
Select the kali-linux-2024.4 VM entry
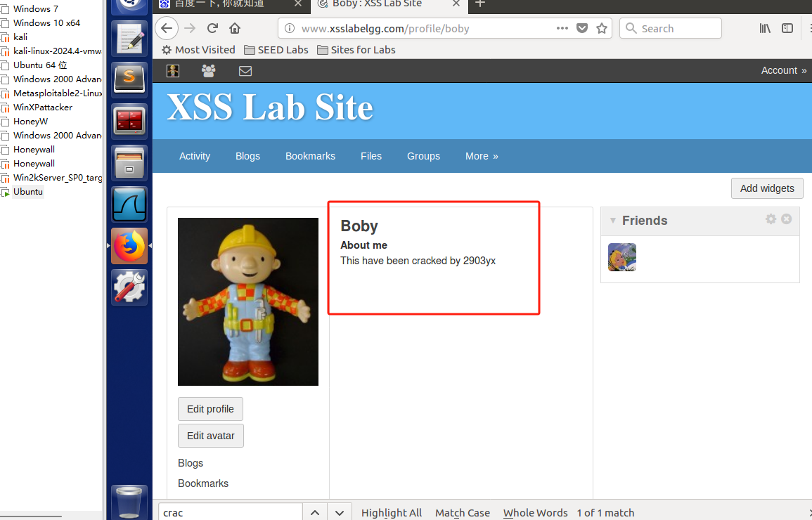[x=57, y=51]
